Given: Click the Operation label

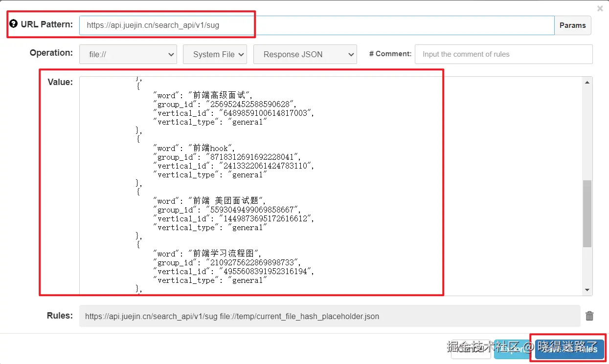Looking at the screenshot, I should coord(51,53).
